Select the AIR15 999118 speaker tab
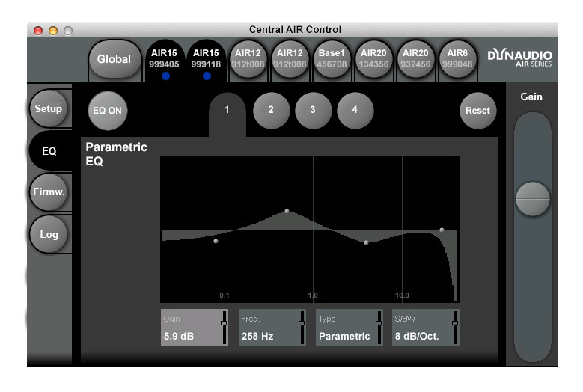This screenshot has height=392, width=583. (207, 61)
